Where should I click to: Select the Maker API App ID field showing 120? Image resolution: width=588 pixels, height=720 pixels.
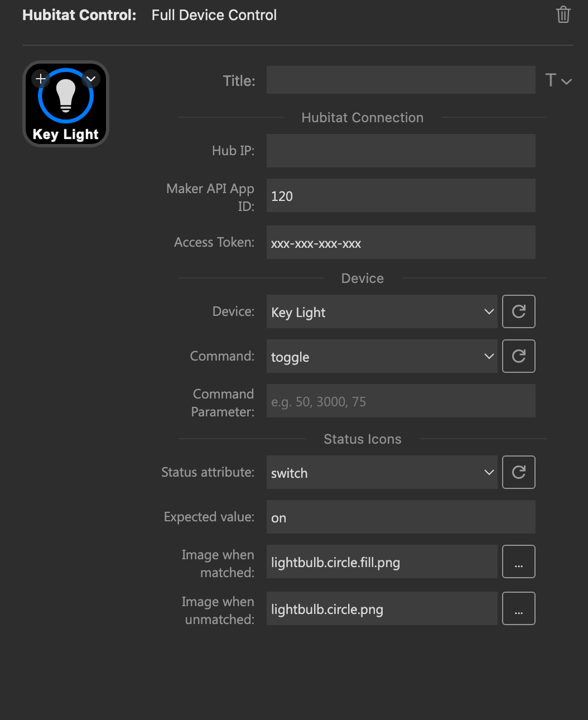click(401, 195)
